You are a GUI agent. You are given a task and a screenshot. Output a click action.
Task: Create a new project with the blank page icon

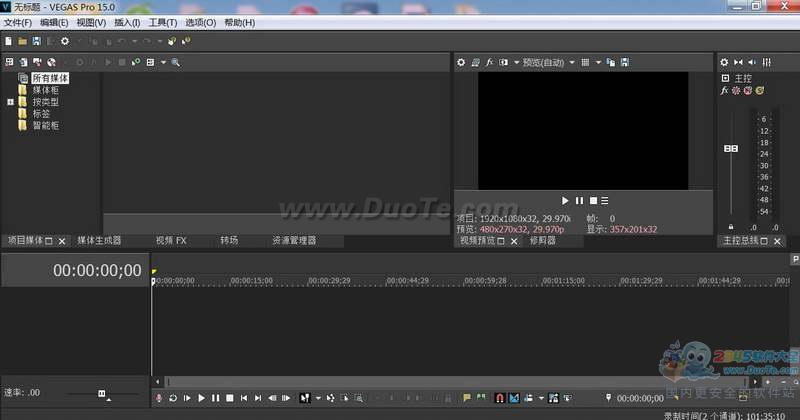[x=9, y=41]
